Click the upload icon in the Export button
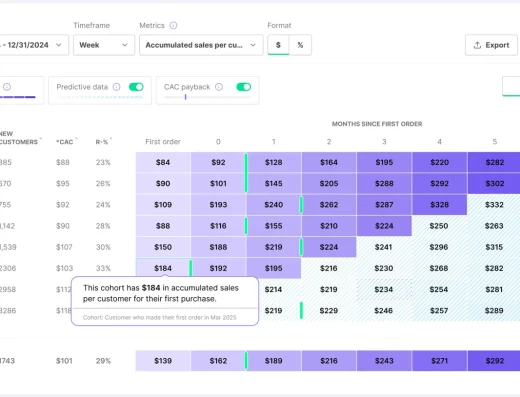The height and width of the screenshot is (397, 520). click(477, 45)
